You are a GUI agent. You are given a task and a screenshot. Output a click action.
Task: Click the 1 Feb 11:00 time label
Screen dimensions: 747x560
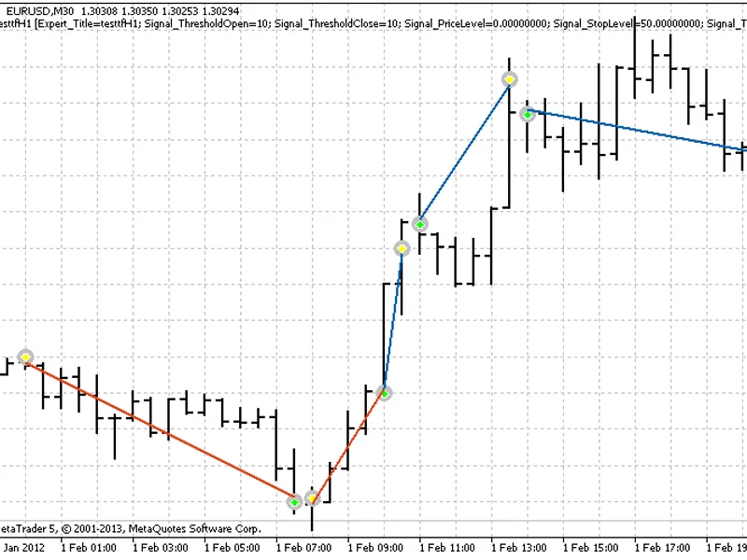[447, 548]
